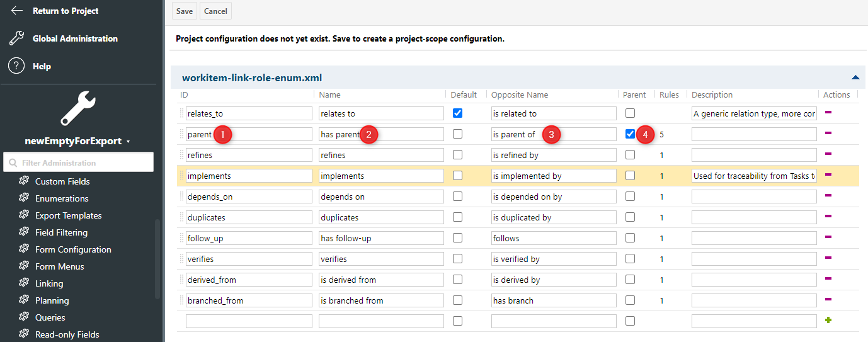The image size is (868, 342).
Task: Check Parent checkbox for verifies row
Action: point(630,259)
